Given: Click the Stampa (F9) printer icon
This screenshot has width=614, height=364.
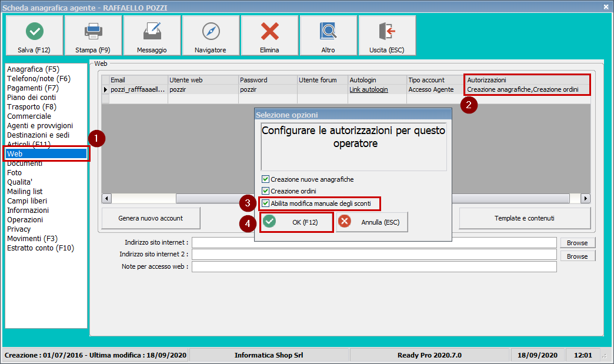Looking at the screenshot, I should [93, 31].
